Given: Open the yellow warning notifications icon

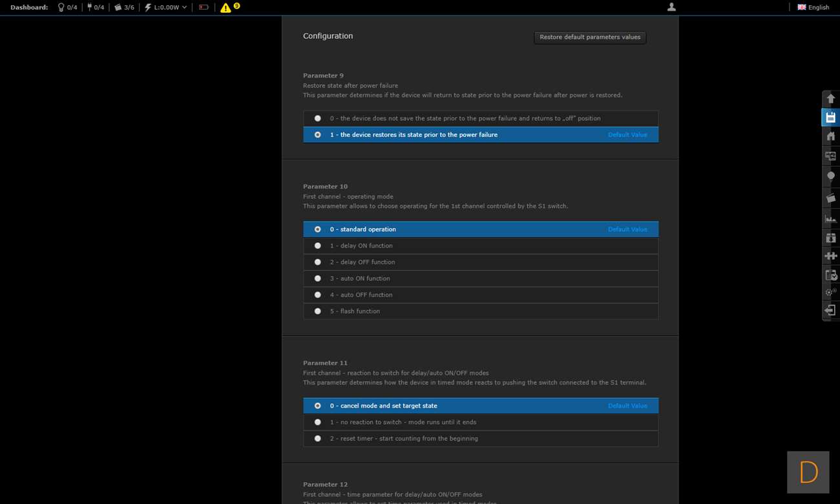Looking at the screenshot, I should tap(226, 8).
